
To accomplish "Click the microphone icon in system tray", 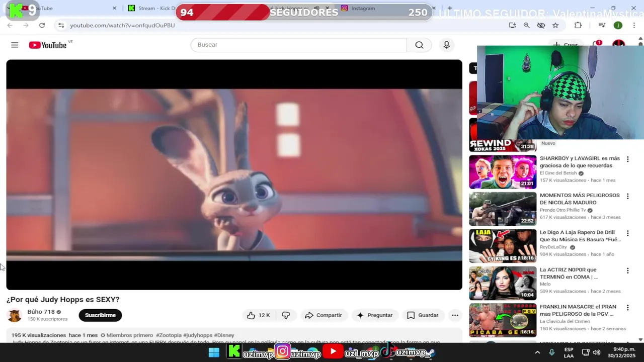I will point(552,352).
